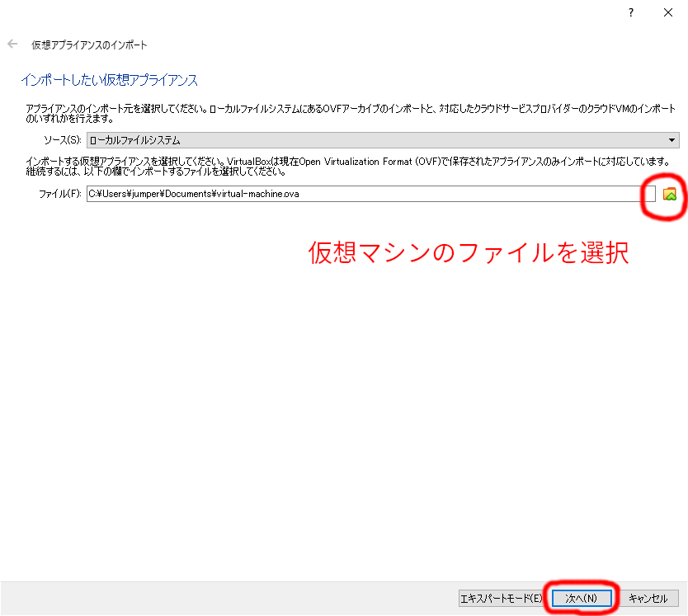This screenshot has height=616, width=688.
Task: Open the ソース source dropdown
Action: click(383, 140)
